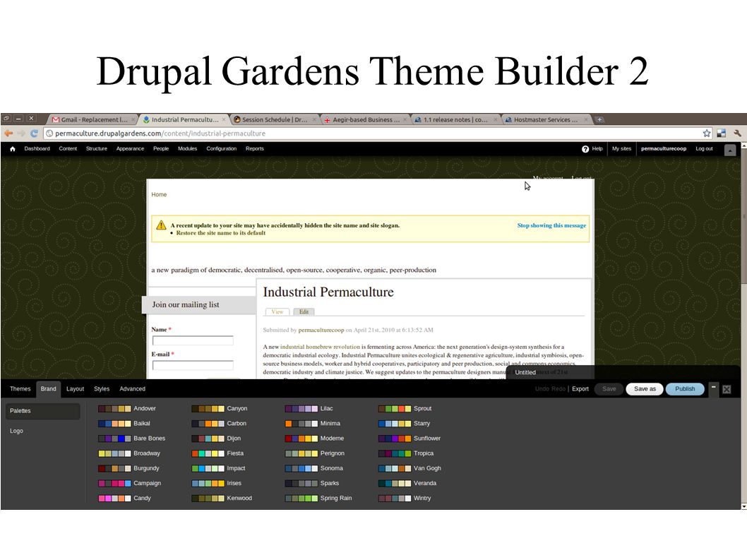Open Content admin menu item

[x=68, y=149]
